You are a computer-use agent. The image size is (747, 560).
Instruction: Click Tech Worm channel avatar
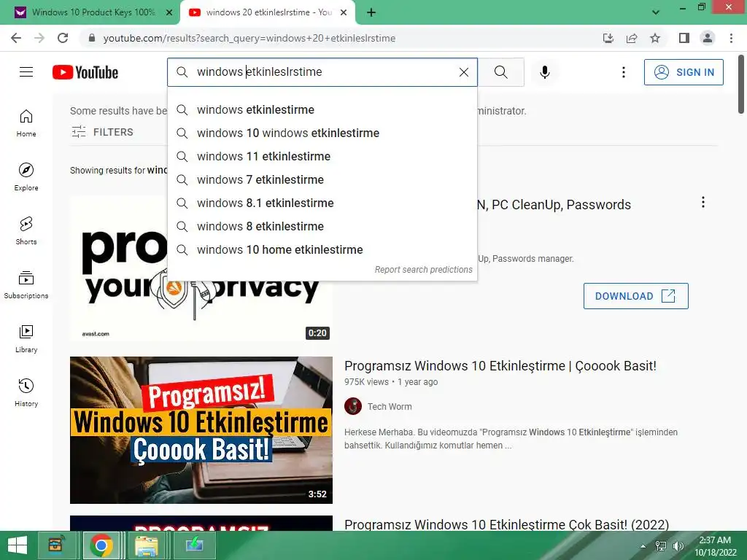[353, 407]
